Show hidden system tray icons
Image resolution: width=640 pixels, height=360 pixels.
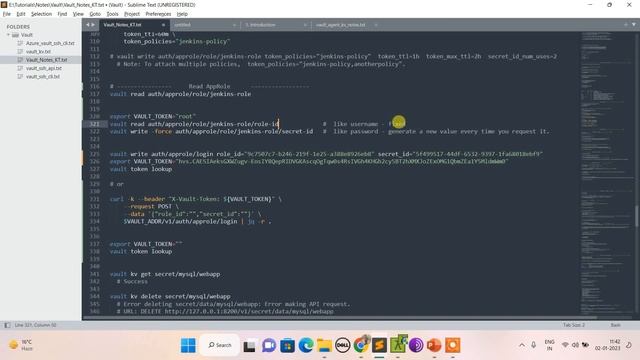pyautogui.click(x=522, y=345)
